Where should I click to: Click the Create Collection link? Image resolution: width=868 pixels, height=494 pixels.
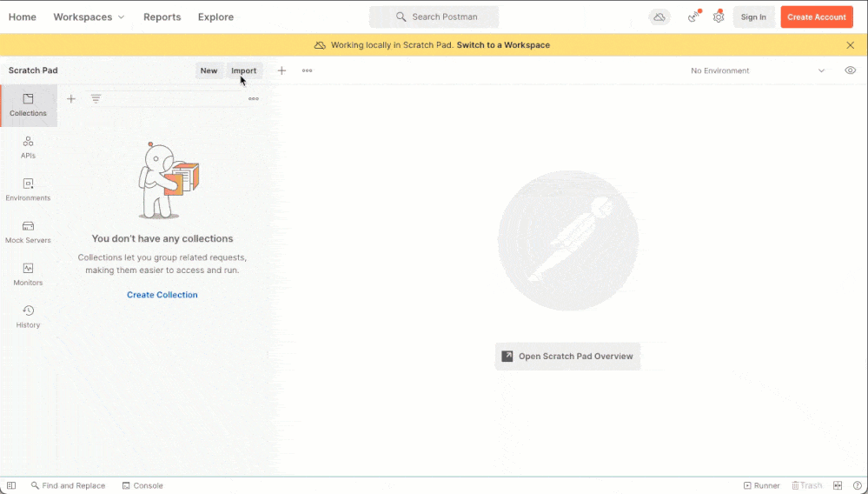click(x=162, y=295)
